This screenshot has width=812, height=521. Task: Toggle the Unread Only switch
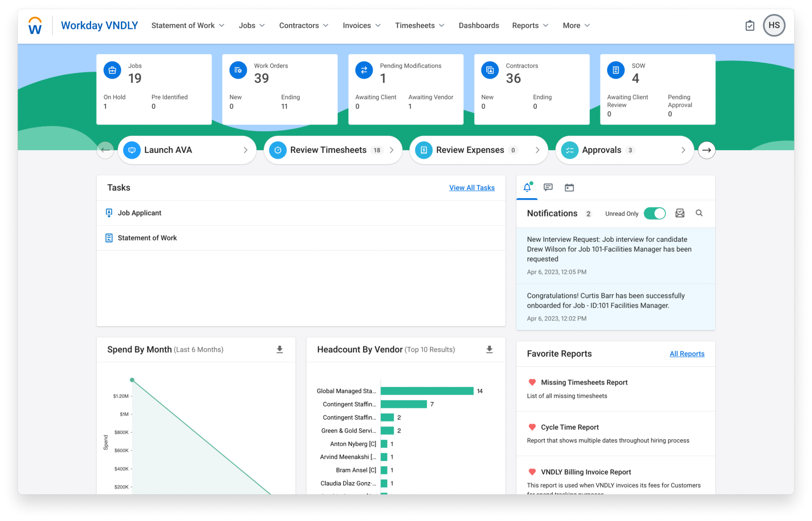655,213
